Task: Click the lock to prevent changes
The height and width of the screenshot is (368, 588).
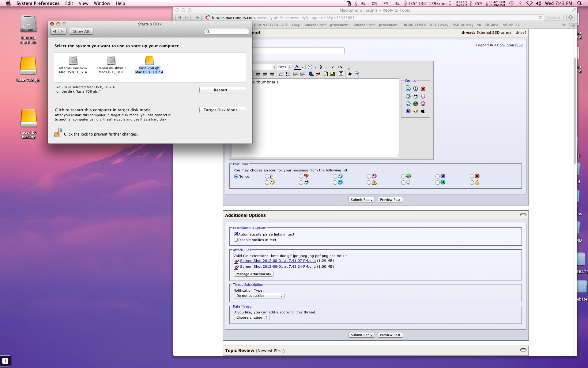Action: 58,133
